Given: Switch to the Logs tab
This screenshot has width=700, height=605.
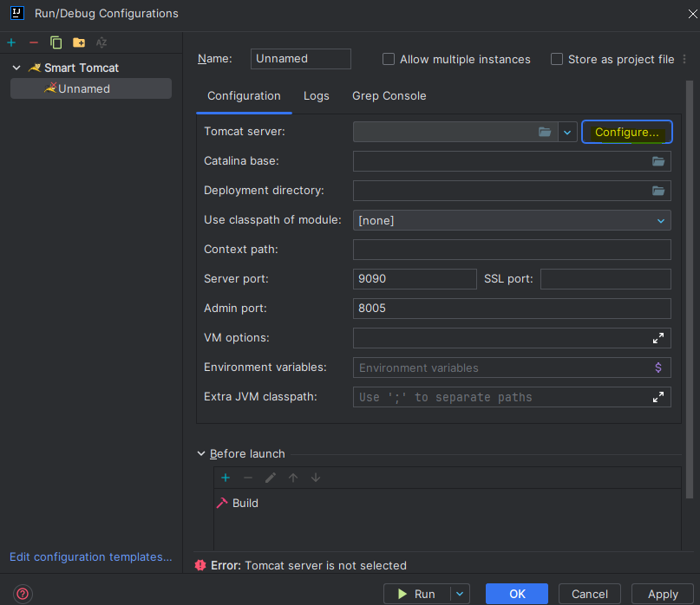Looking at the screenshot, I should (316, 96).
